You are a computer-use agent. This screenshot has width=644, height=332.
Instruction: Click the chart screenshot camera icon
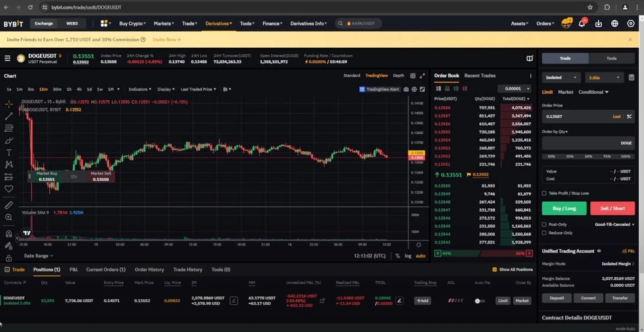pyautogui.click(x=406, y=90)
